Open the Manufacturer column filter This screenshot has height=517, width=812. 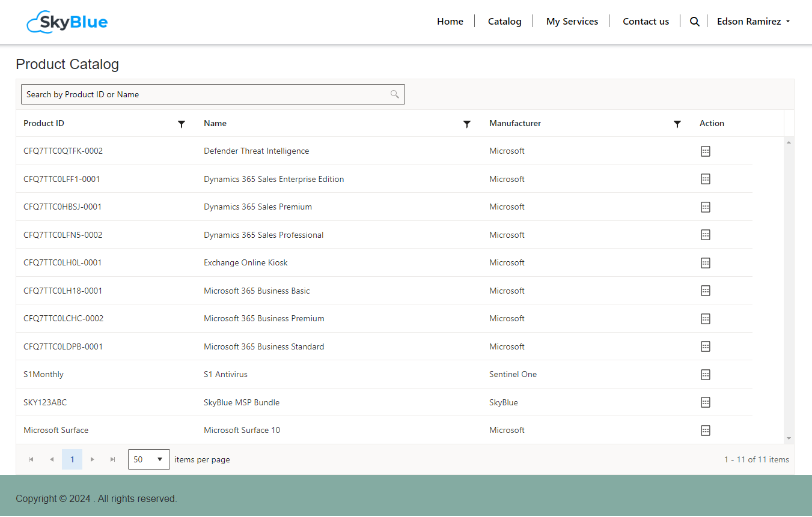coord(677,124)
